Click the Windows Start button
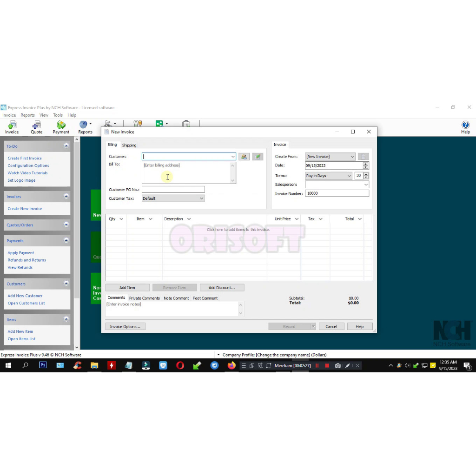 (8, 365)
